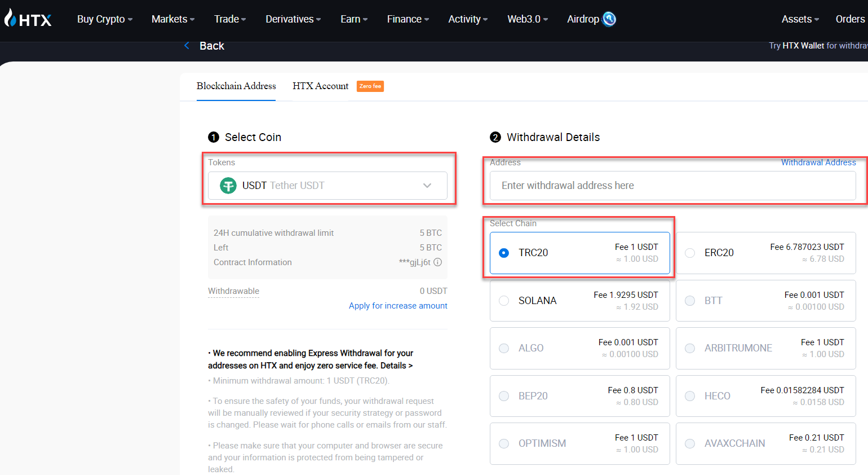The width and height of the screenshot is (868, 475).
Task: Click the ***gjLj6t contract value
Action: click(x=415, y=262)
